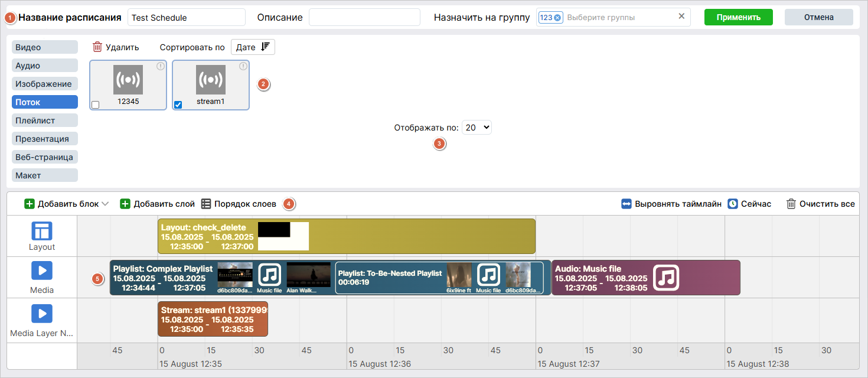
Task: Remove the 123 group tag
Action: click(557, 18)
